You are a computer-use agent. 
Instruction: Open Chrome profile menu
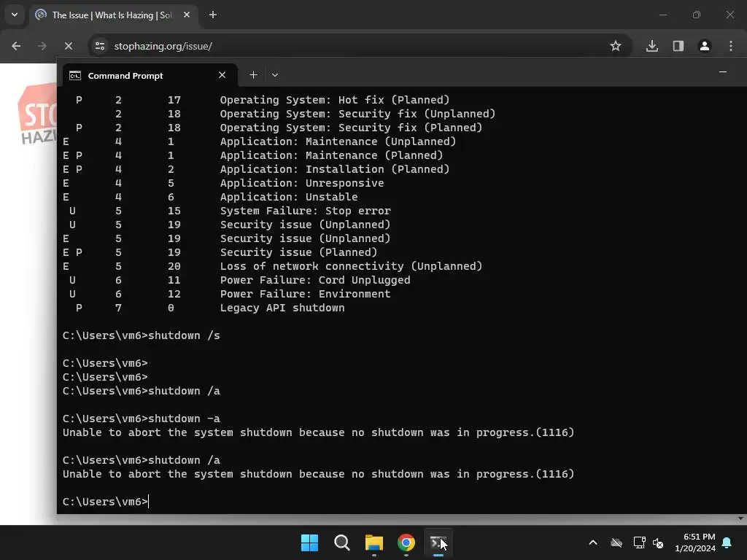705,46
